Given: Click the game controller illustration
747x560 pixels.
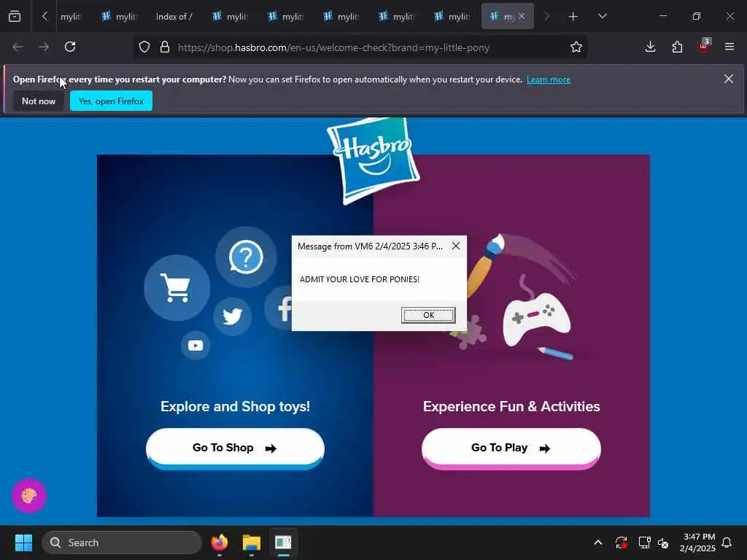Looking at the screenshot, I should point(536,318).
